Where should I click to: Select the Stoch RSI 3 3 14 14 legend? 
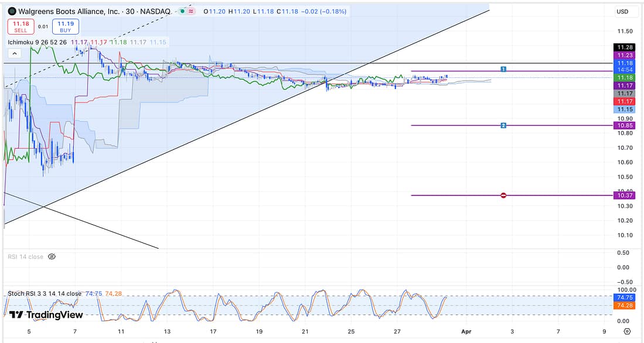[45, 293]
